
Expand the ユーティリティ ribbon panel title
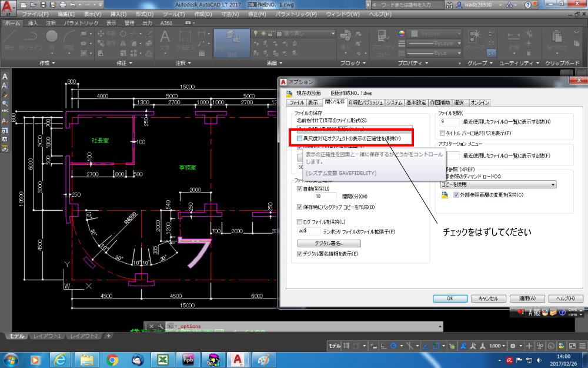pos(519,63)
